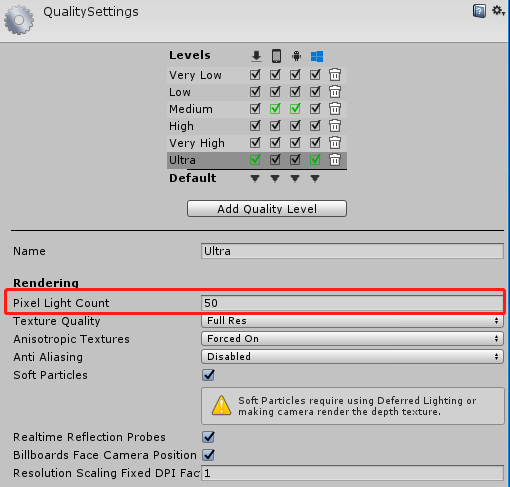The image size is (510, 487).
Task: Open the help documentation book icon
Action: [x=479, y=11]
